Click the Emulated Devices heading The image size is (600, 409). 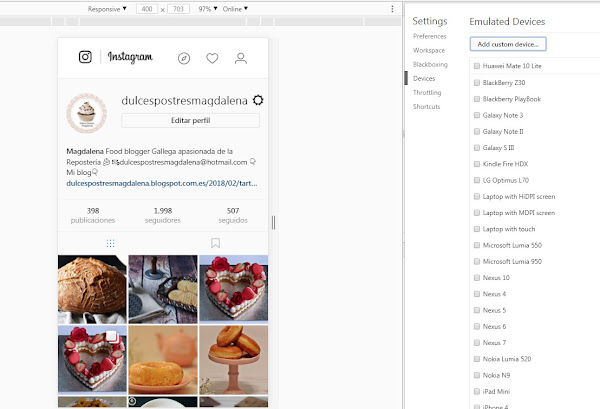507,22
